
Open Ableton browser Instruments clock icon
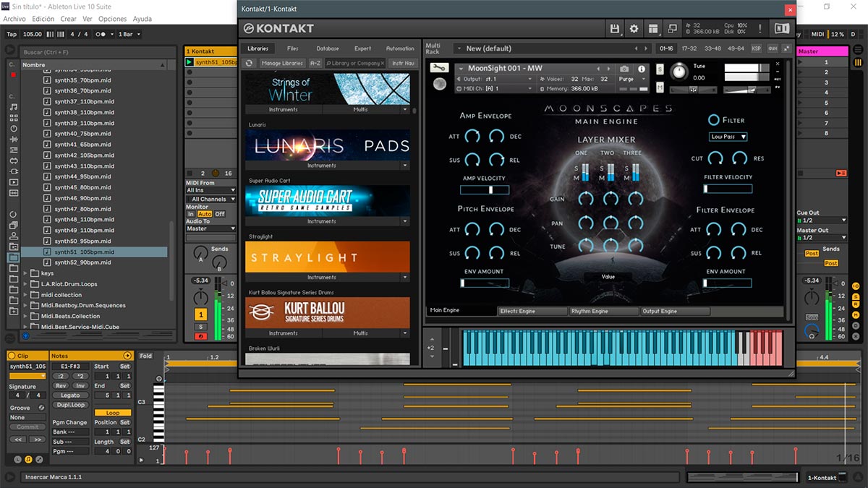(14, 129)
